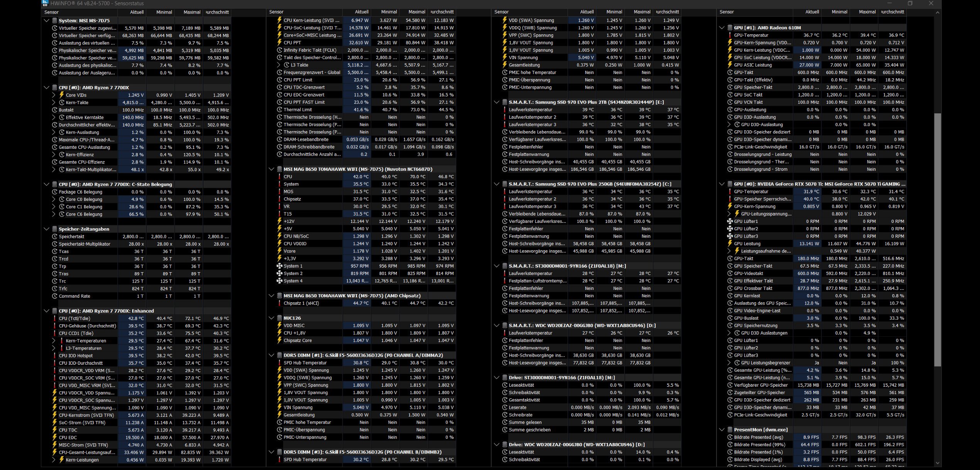This screenshot has height=470, width=980.
Task: Click the lightning icon for GPU ASIC Leistung
Action: (x=730, y=65)
